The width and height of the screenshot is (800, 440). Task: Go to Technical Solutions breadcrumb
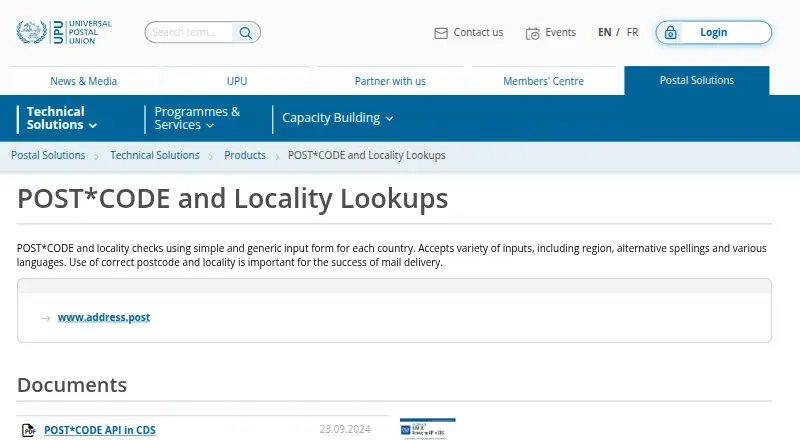pyautogui.click(x=155, y=155)
